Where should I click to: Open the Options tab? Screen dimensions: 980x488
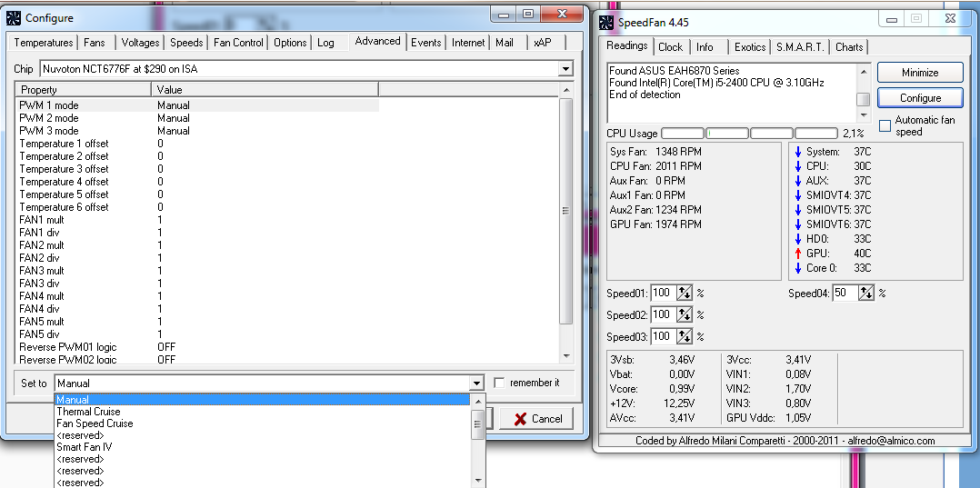(x=290, y=43)
